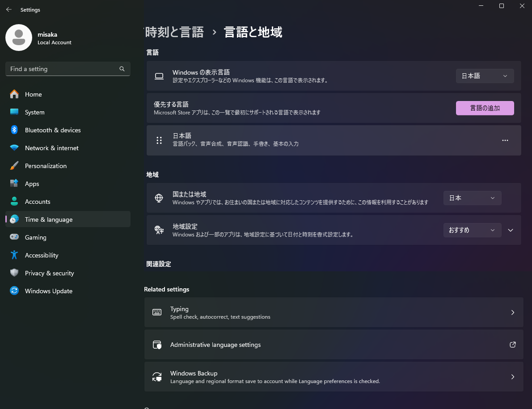The width and height of the screenshot is (532, 409).
Task: Open Typing via its right chevron
Action: (513, 312)
